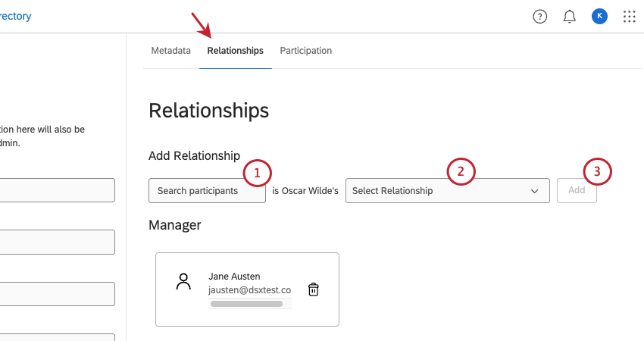The height and width of the screenshot is (341, 644).
Task: Delete Jane Austen manager relationship
Action: point(314,289)
